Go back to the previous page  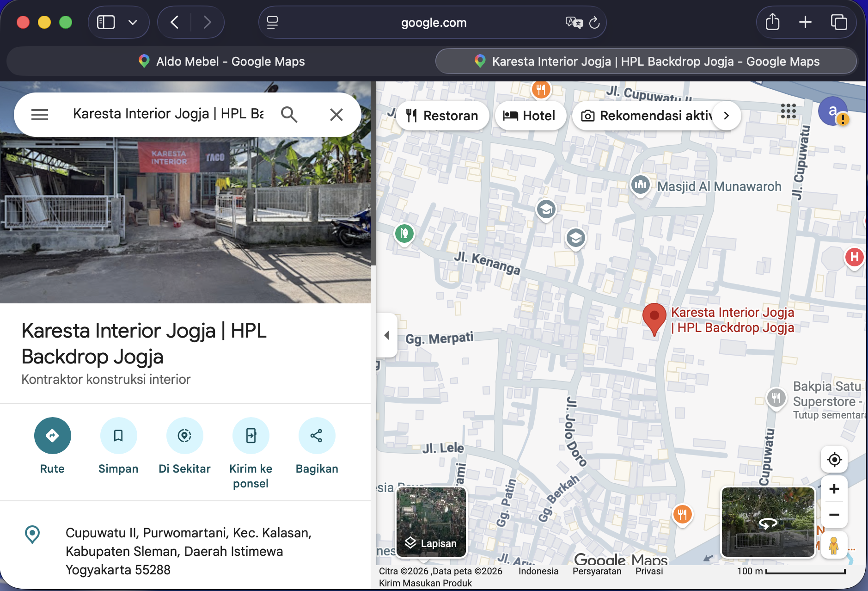tap(175, 22)
